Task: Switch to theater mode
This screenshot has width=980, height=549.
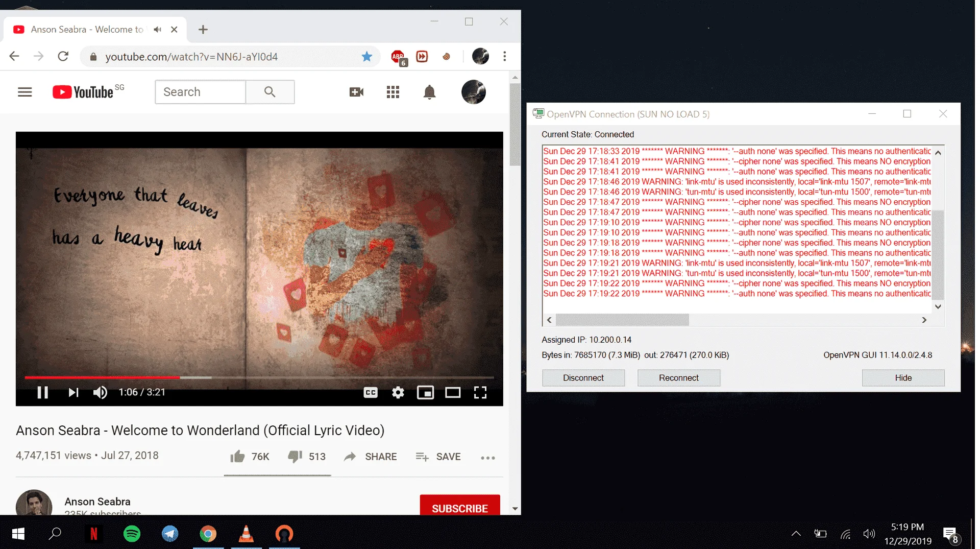Action: pyautogui.click(x=453, y=392)
